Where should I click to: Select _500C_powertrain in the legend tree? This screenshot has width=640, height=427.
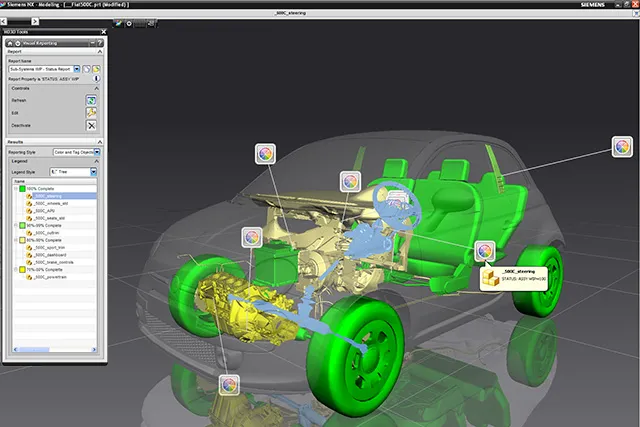(x=50, y=277)
